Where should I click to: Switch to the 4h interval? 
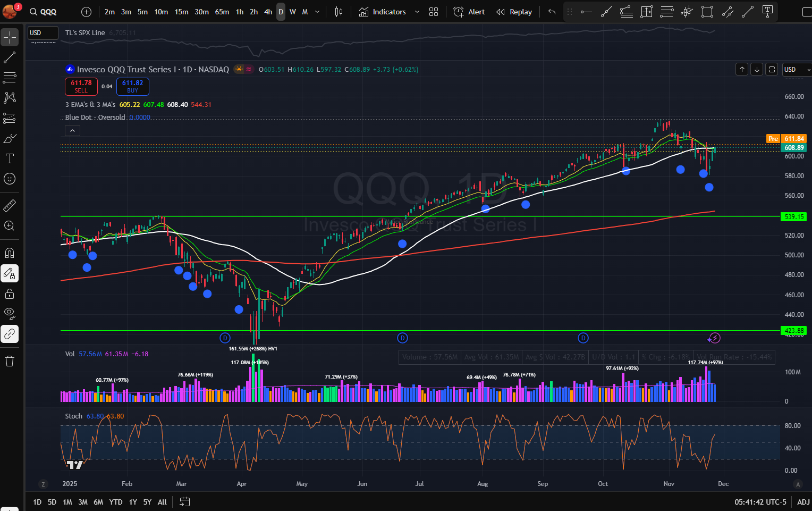pyautogui.click(x=268, y=12)
